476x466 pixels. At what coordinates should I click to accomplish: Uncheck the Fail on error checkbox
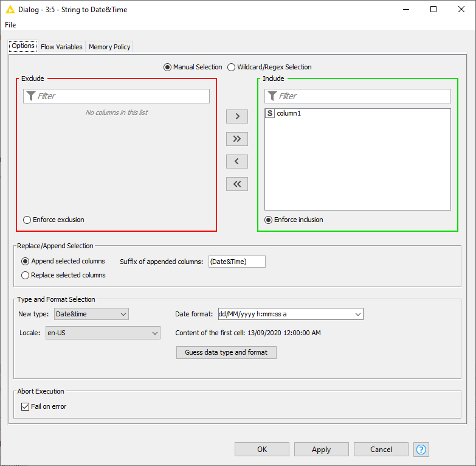[x=25, y=406]
